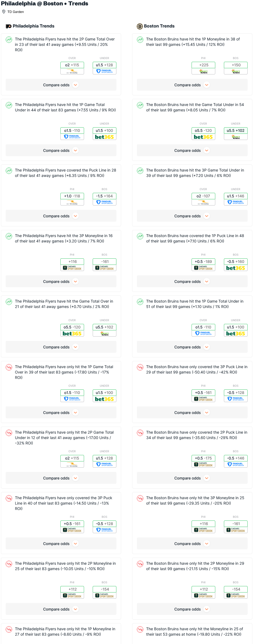The width and height of the screenshot is (253, 644).
Task: Click the TD Garden location pin icon
Action: click(x=4, y=12)
